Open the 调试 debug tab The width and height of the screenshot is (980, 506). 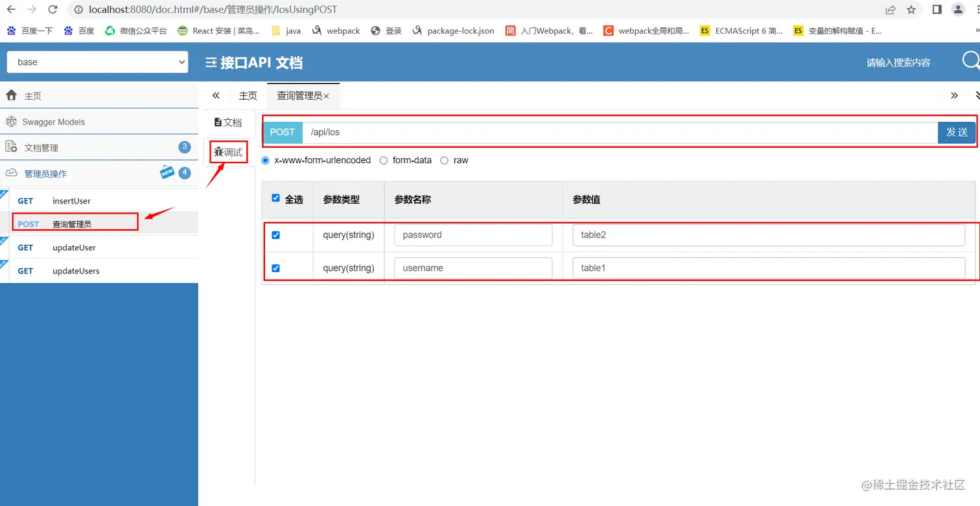pyautogui.click(x=228, y=153)
